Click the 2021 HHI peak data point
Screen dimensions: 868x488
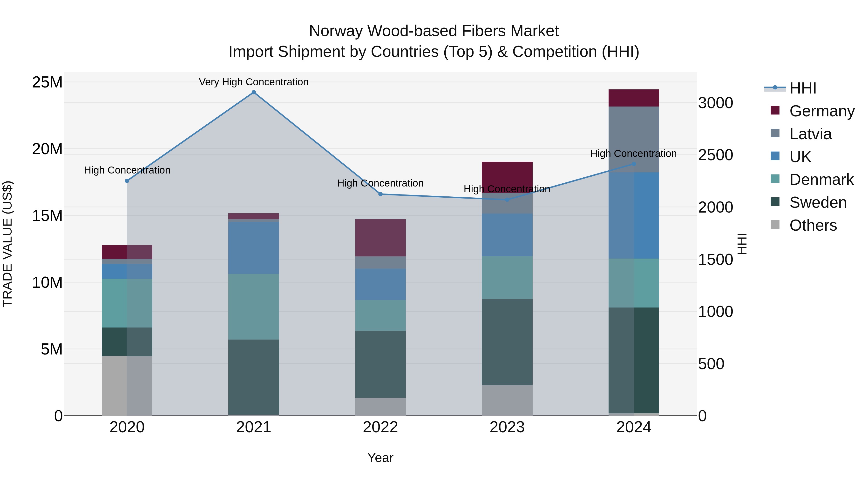[254, 92]
